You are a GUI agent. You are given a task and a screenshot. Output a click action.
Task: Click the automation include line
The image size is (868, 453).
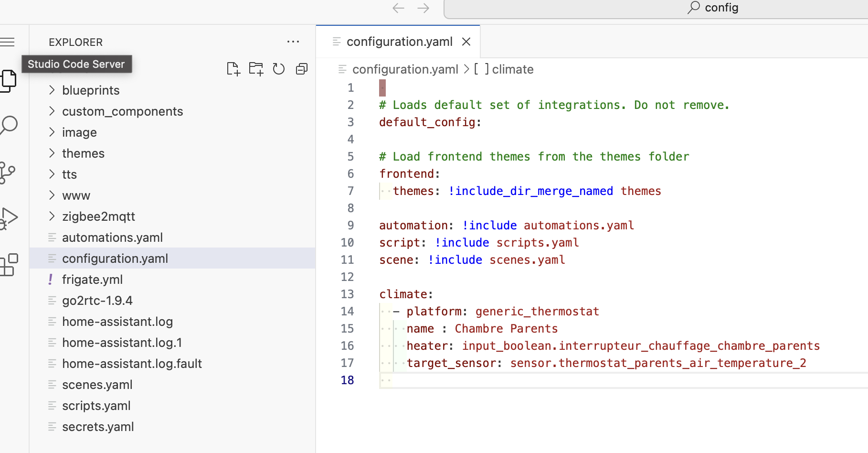click(507, 226)
